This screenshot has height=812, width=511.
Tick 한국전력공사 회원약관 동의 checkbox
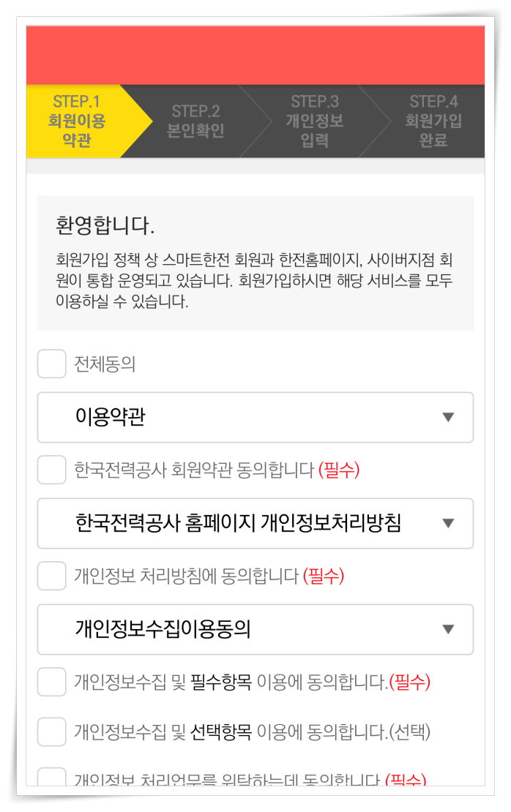tap(51, 470)
